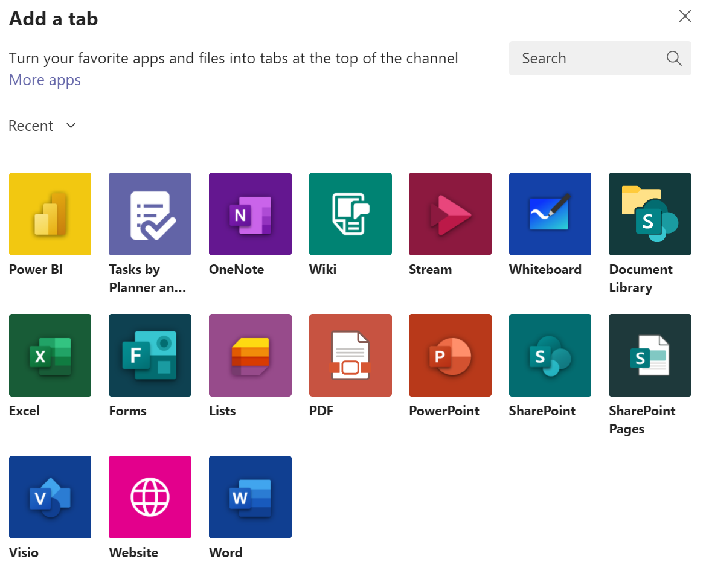Choose the OneNote app icon
Image resolution: width=709 pixels, height=588 pixels.
click(250, 214)
